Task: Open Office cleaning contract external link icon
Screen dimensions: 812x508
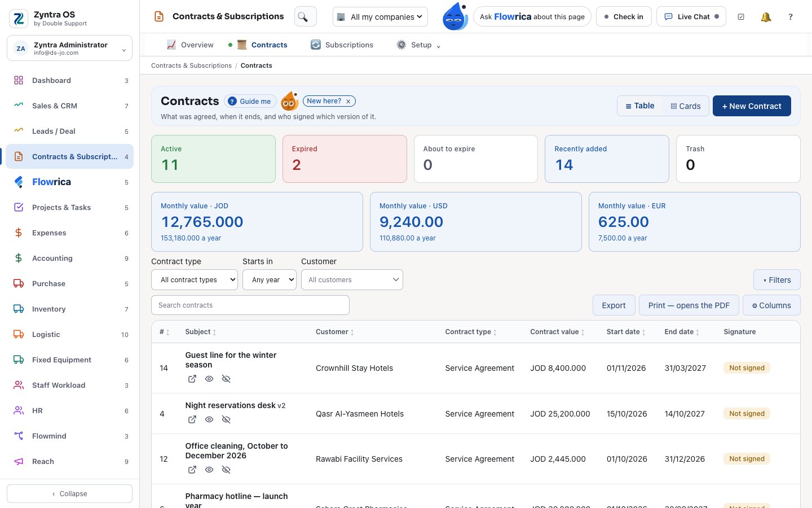Action: (x=192, y=470)
